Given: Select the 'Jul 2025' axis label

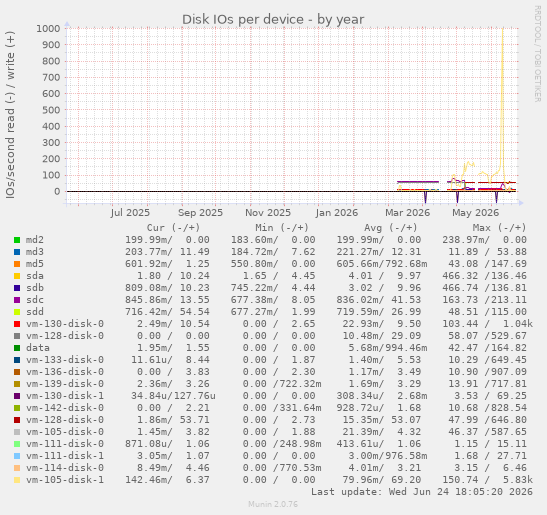Looking at the screenshot, I should click(130, 212).
